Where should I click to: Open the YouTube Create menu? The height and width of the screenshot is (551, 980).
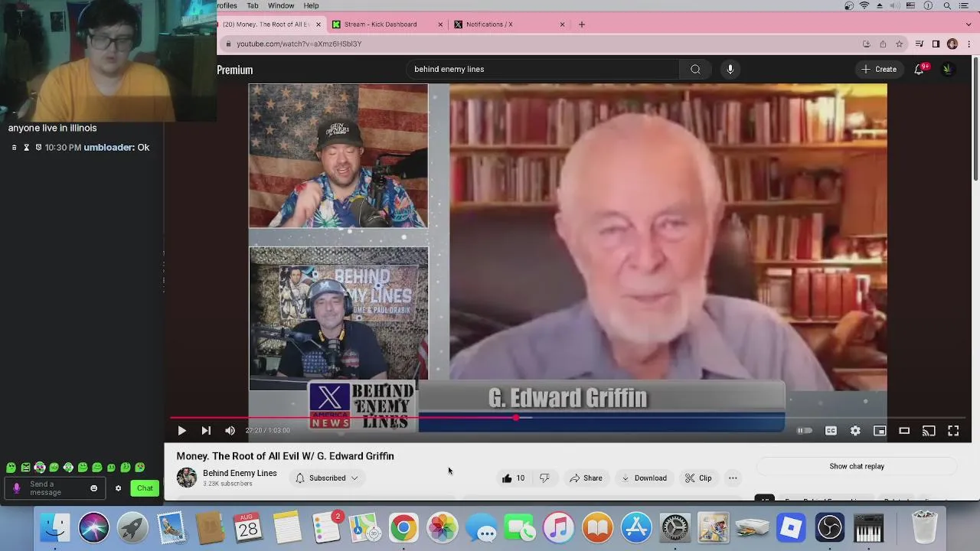(879, 69)
